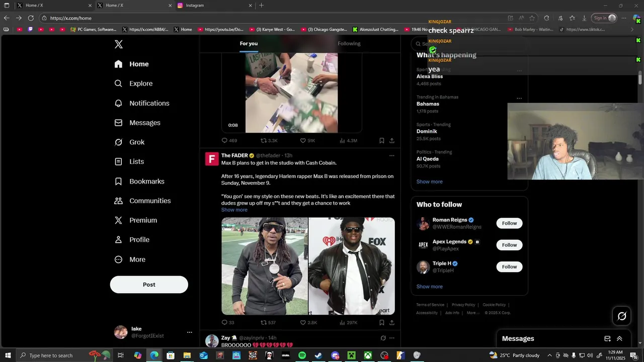The image size is (644, 362).
Task: Open options for Bahamas trend
Action: [519, 99]
